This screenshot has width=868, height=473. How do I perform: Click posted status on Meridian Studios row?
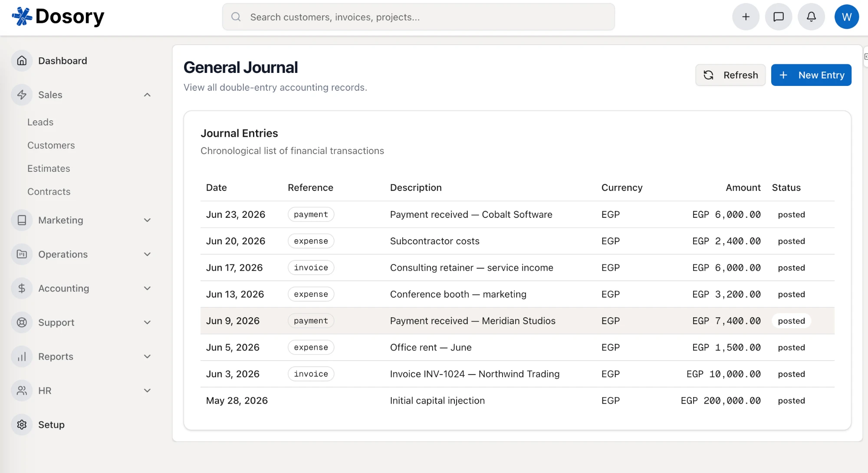point(791,321)
